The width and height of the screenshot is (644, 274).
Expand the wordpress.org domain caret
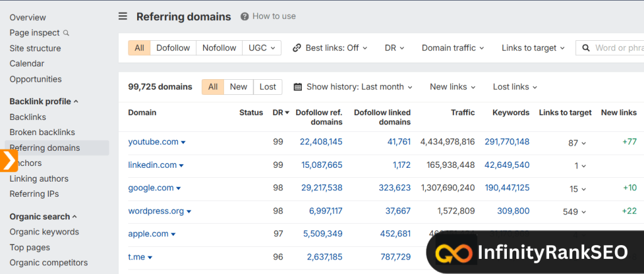pyautogui.click(x=189, y=212)
